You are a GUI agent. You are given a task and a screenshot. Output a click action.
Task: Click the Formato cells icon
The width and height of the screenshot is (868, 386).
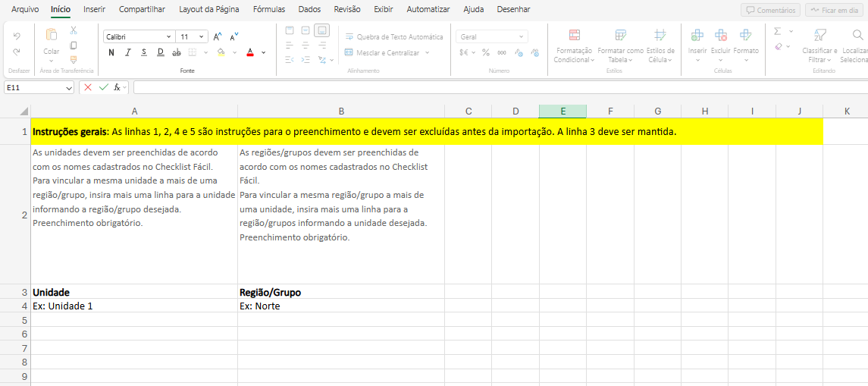pyautogui.click(x=746, y=36)
